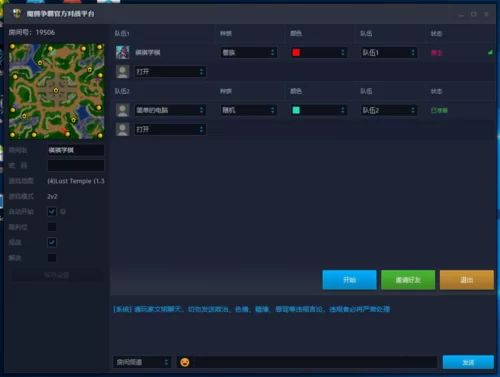Image resolution: width=500 pixels, height=377 pixels.
Task: Click the host player avatar in team 1
Action: 122,52
